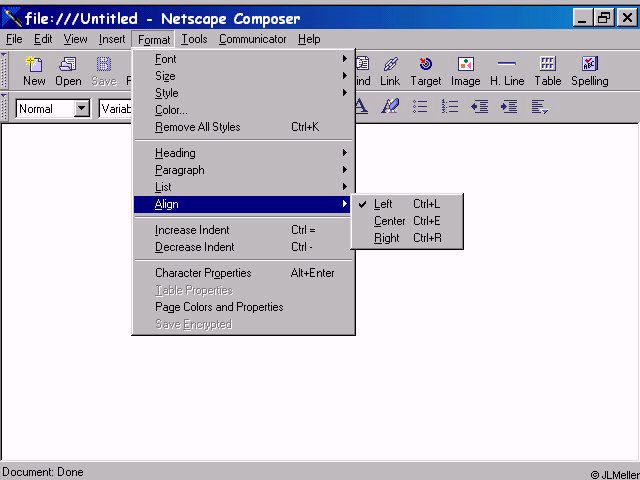640x480 pixels.
Task: Select Decrease Indent menu entry
Action: pos(243,247)
